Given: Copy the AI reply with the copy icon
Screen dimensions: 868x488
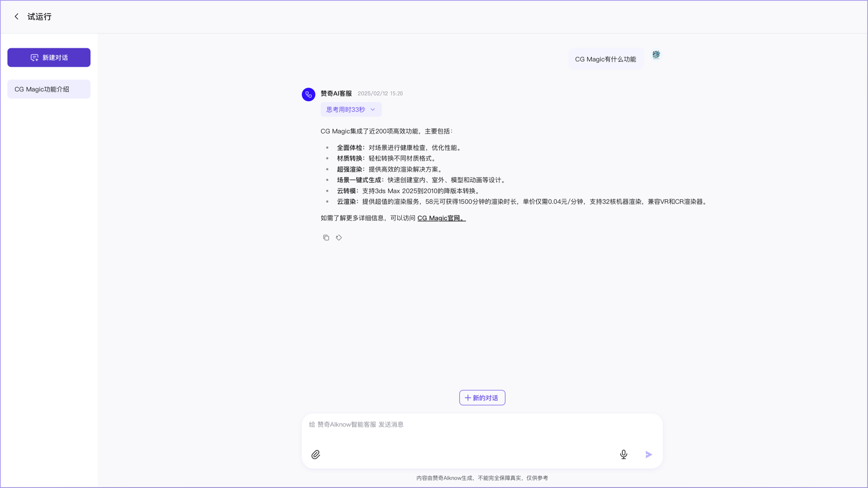Looking at the screenshot, I should pos(326,238).
